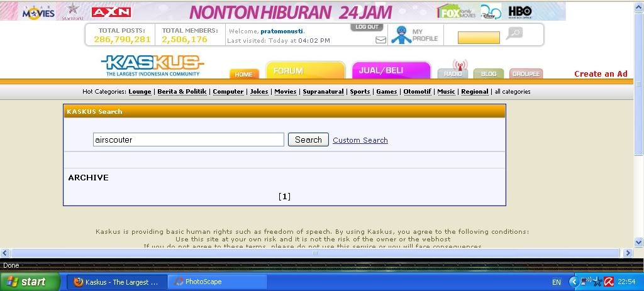Click the Firefox icon in taskbar
The width and height of the screenshot is (644, 291).
(x=78, y=282)
